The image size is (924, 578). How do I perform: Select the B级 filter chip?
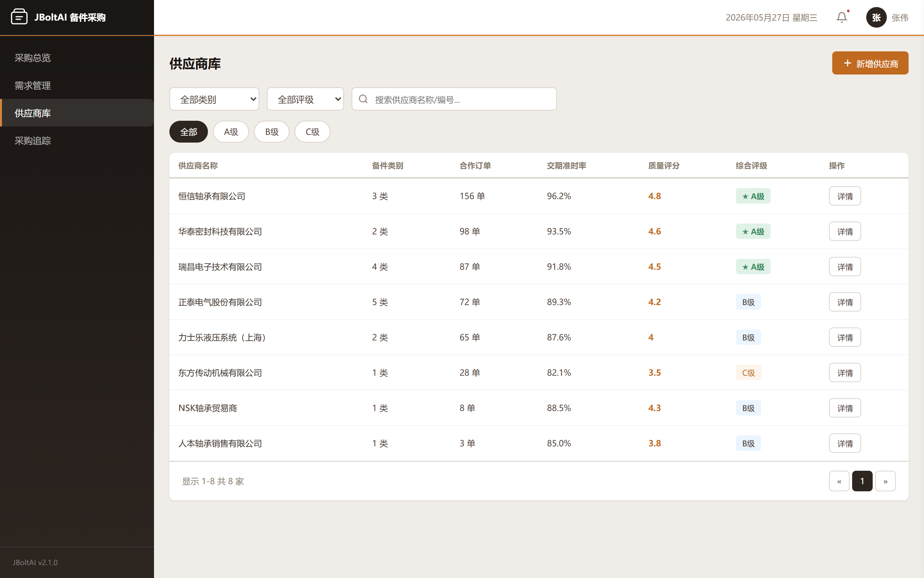coord(272,132)
